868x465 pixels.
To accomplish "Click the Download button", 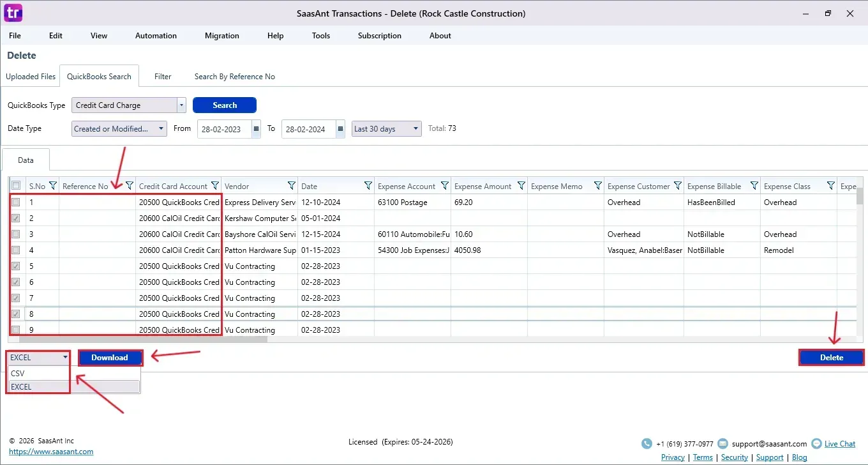I will click(110, 358).
